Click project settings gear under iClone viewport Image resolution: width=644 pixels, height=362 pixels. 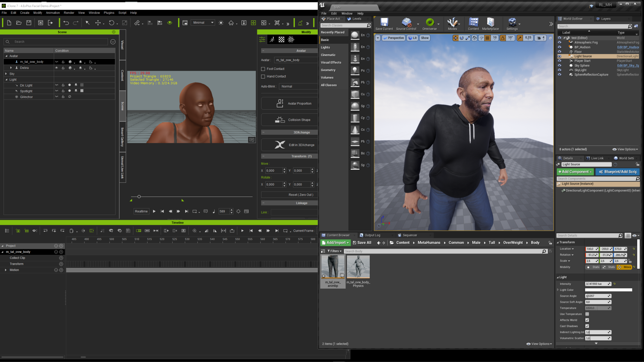tap(238, 211)
